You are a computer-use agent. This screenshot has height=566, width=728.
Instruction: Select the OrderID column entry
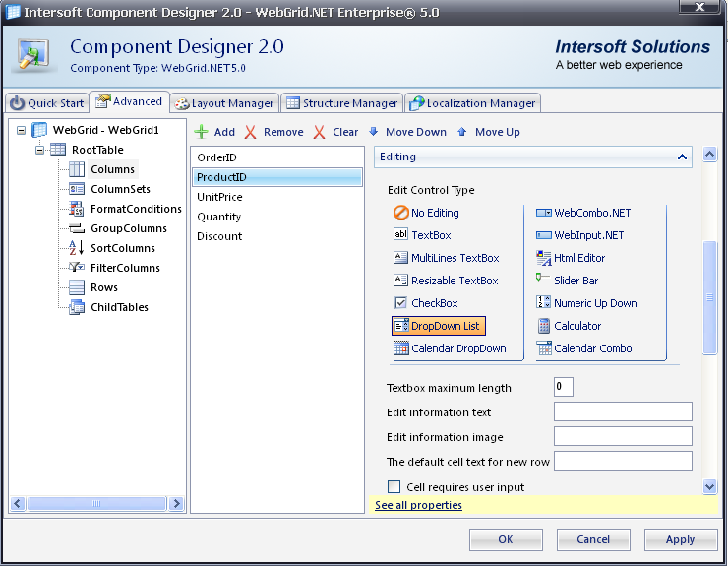tap(277, 157)
